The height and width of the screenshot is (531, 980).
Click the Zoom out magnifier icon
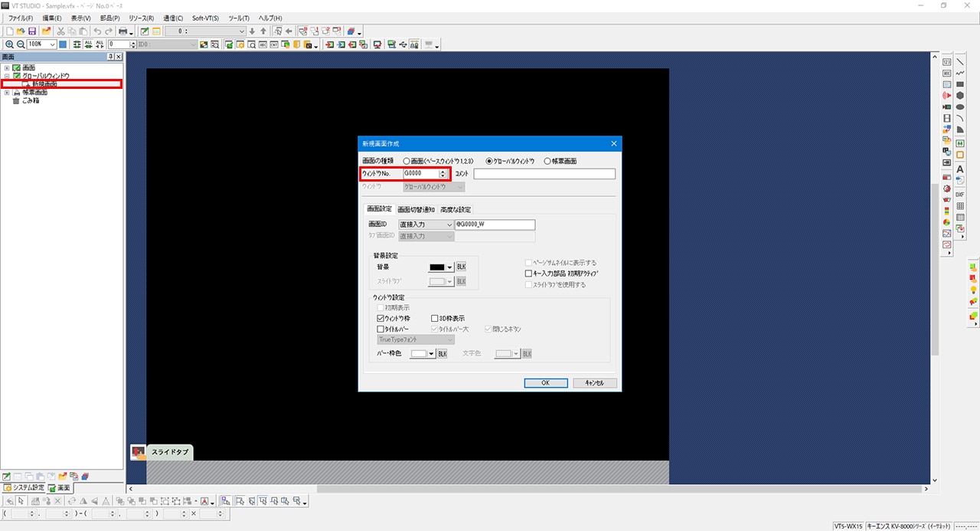(x=20, y=44)
